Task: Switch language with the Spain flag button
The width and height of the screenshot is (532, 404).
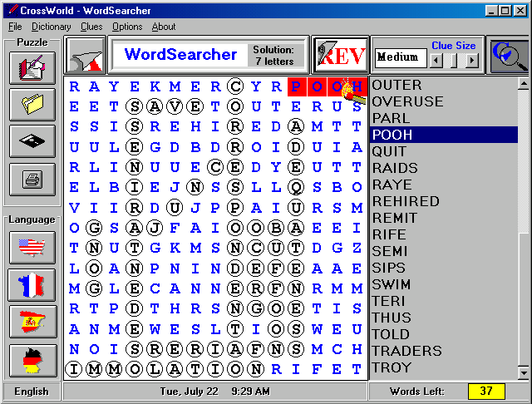Action: click(32, 322)
